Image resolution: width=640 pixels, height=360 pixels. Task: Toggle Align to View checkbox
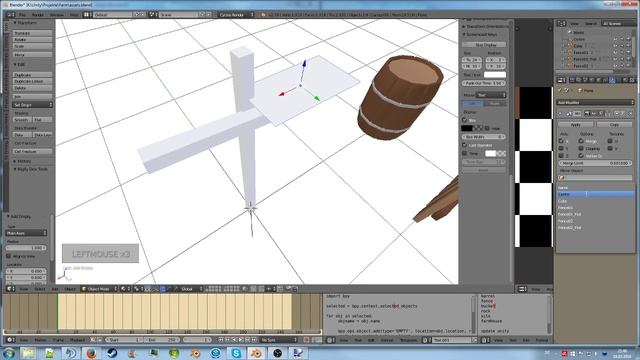tap(9, 256)
